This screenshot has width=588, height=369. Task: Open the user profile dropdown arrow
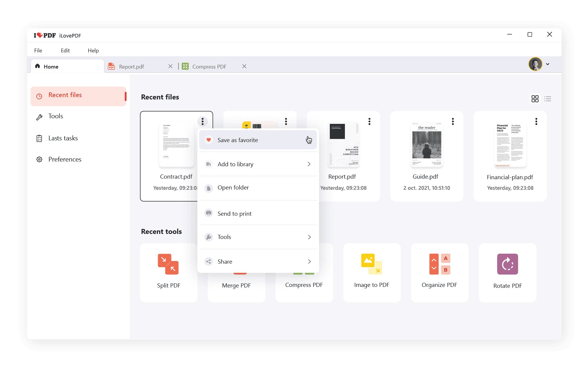point(548,64)
